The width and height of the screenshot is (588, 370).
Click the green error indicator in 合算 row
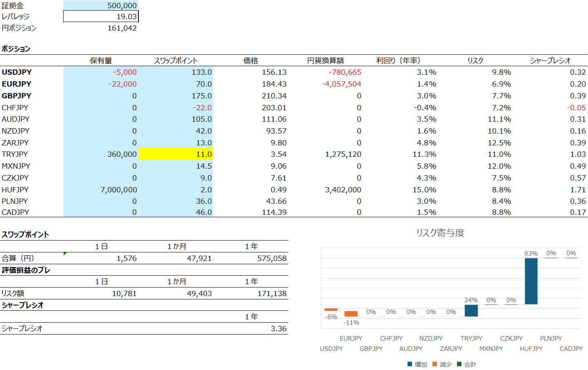pos(65,254)
